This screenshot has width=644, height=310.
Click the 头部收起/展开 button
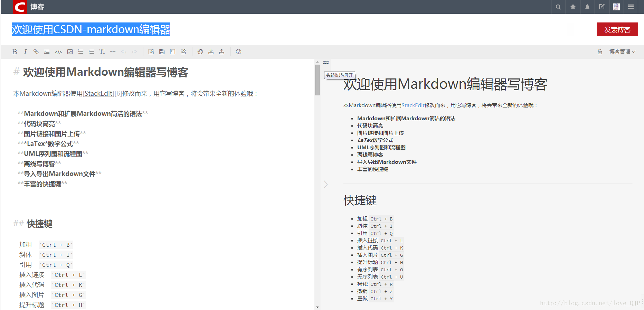pos(339,75)
